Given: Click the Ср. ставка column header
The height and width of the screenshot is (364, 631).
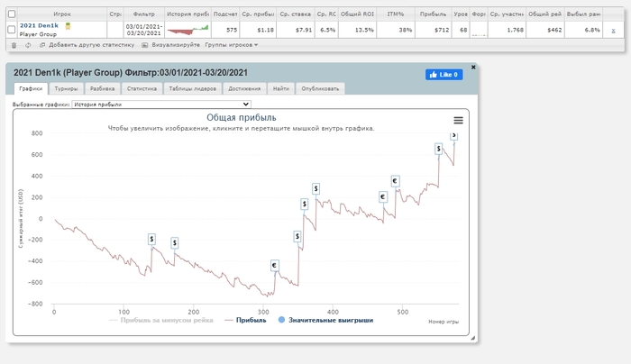Looking at the screenshot, I should tap(296, 14).
